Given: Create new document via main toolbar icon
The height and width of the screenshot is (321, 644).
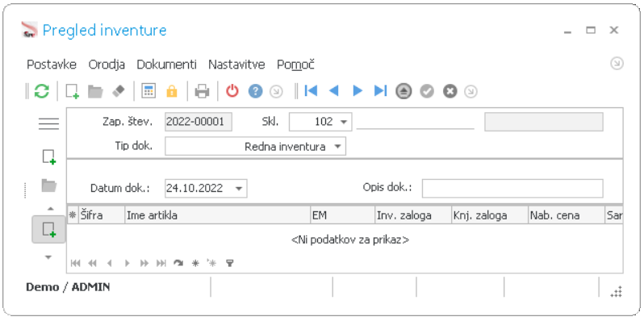Looking at the screenshot, I should point(73,91).
